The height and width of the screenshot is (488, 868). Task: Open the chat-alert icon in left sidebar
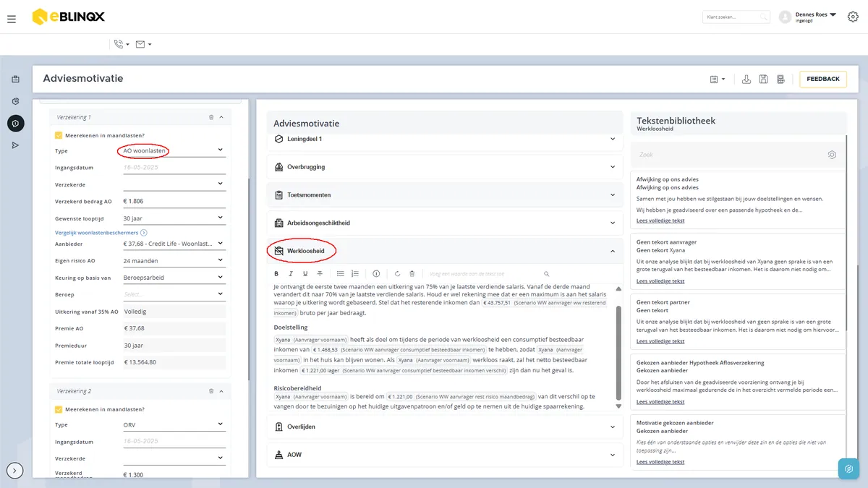16,124
